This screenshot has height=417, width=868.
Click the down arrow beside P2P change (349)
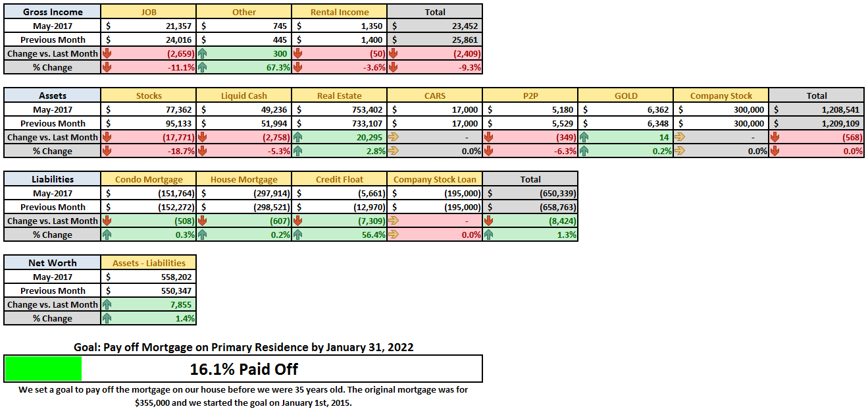point(489,137)
